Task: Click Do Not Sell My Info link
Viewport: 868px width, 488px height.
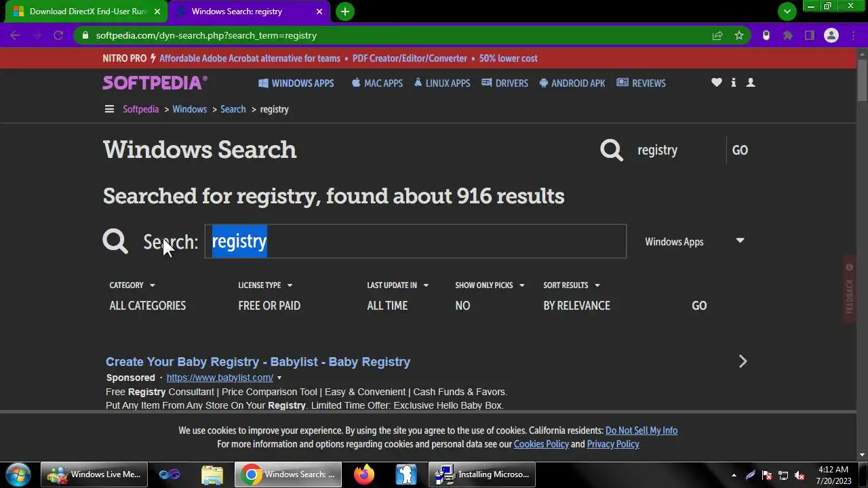Action: point(642,430)
